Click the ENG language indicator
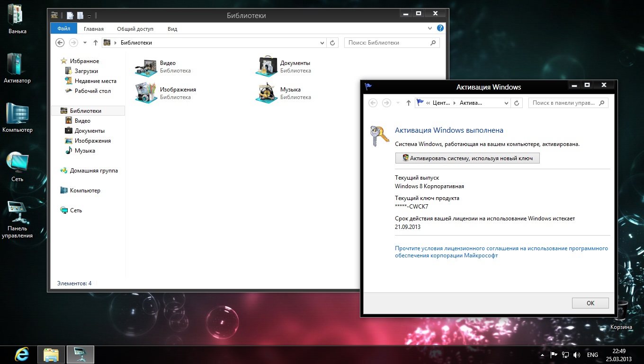Image resolution: width=644 pixels, height=364 pixels. pos(592,355)
